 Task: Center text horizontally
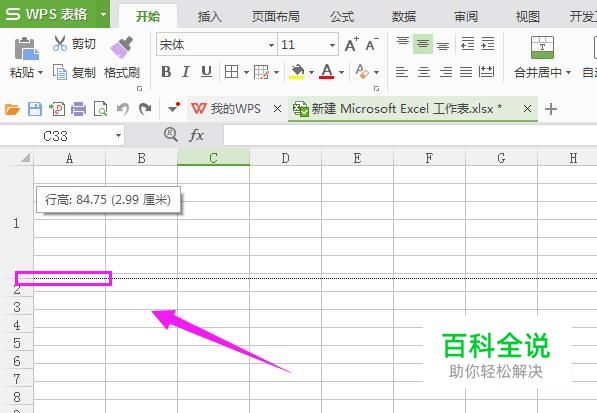tap(424, 72)
